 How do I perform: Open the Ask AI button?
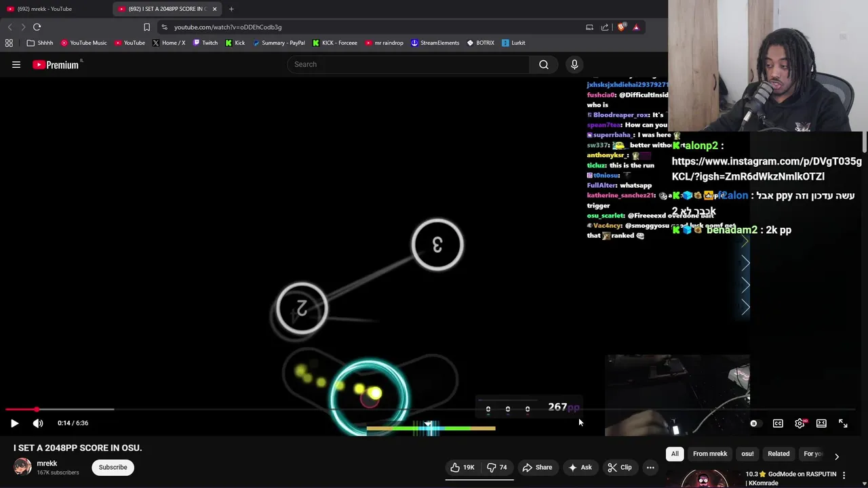click(580, 467)
